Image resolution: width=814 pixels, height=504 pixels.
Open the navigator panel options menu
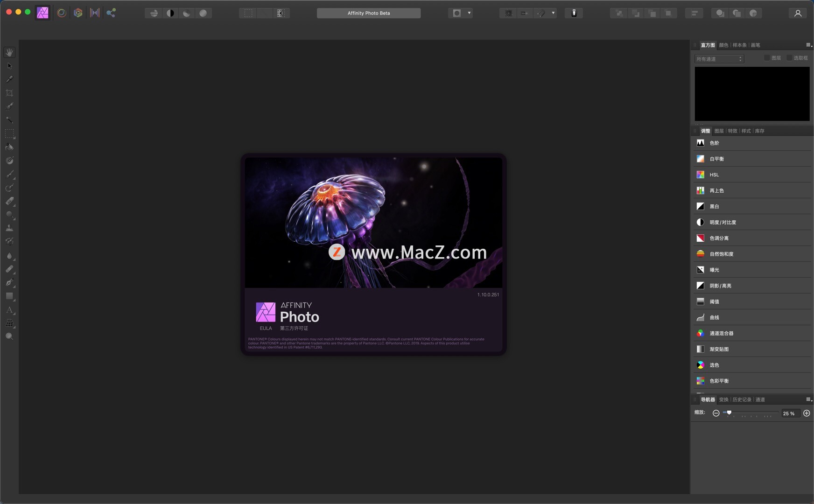[809, 399]
